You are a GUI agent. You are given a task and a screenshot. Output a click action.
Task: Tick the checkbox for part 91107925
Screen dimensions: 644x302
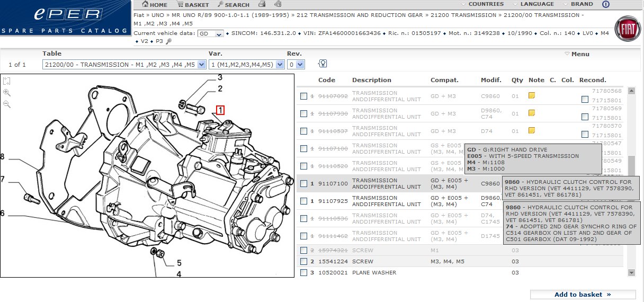303,201
